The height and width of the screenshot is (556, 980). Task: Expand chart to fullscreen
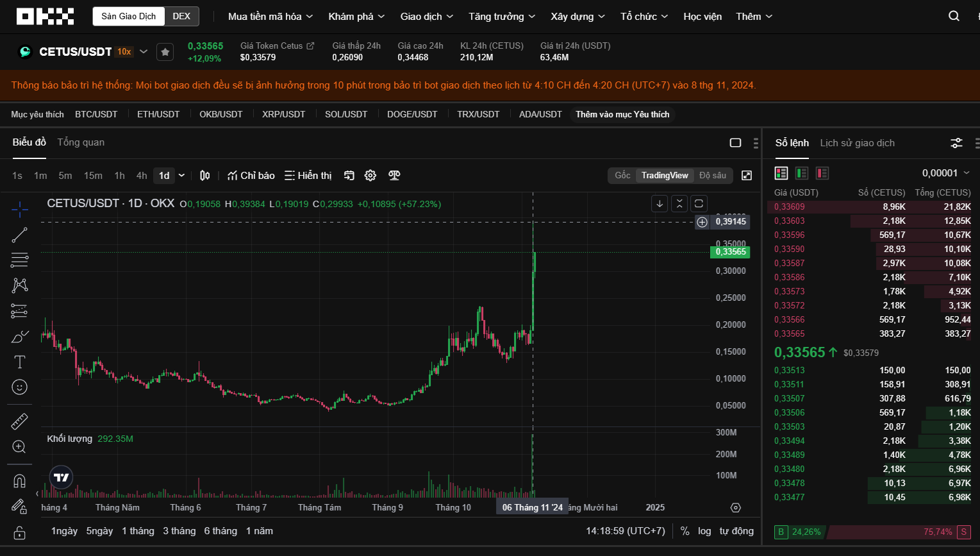click(747, 176)
